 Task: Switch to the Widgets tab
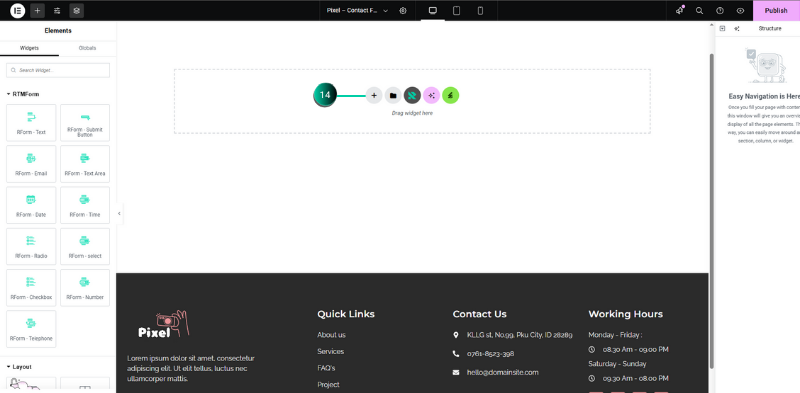tap(29, 48)
